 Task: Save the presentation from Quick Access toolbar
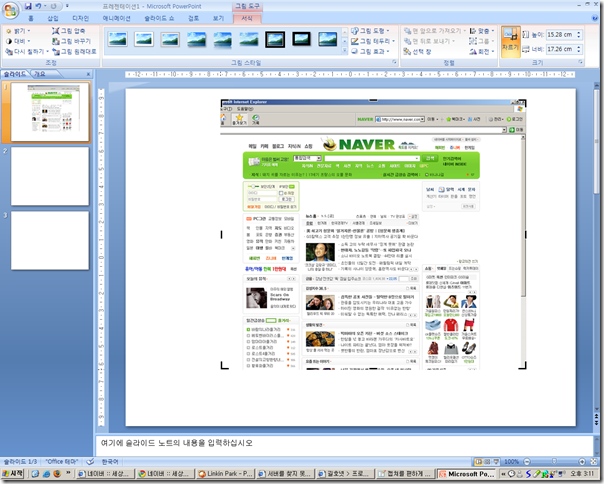(28, 6)
